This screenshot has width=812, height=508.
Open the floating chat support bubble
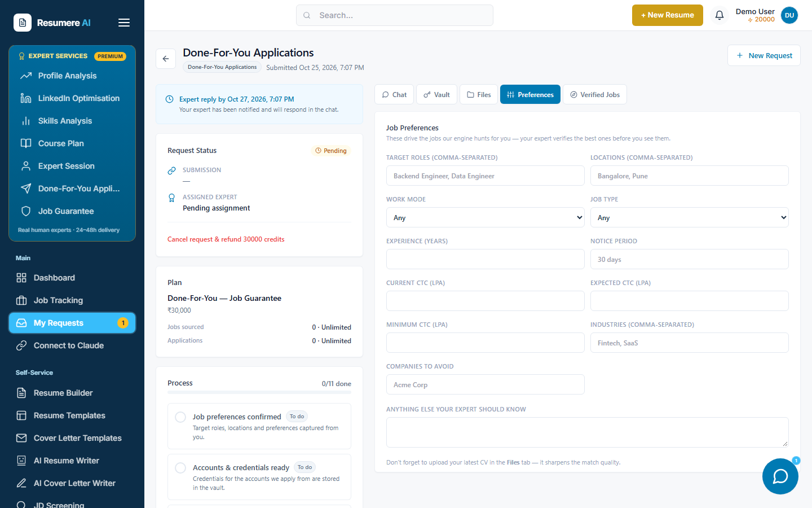780,476
